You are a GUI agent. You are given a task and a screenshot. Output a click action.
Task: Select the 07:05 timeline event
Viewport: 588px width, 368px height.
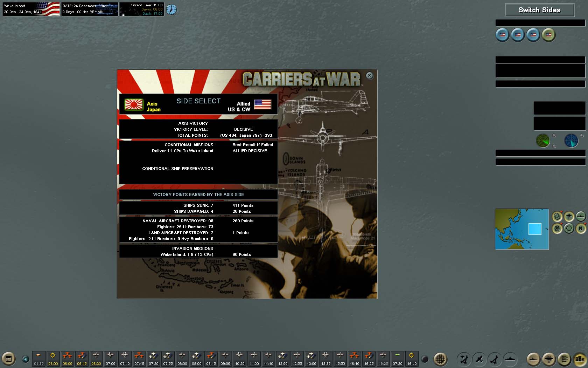111,359
